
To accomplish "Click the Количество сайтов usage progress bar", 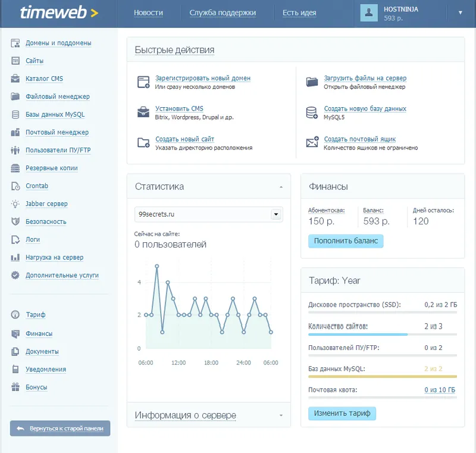I will (383, 335).
